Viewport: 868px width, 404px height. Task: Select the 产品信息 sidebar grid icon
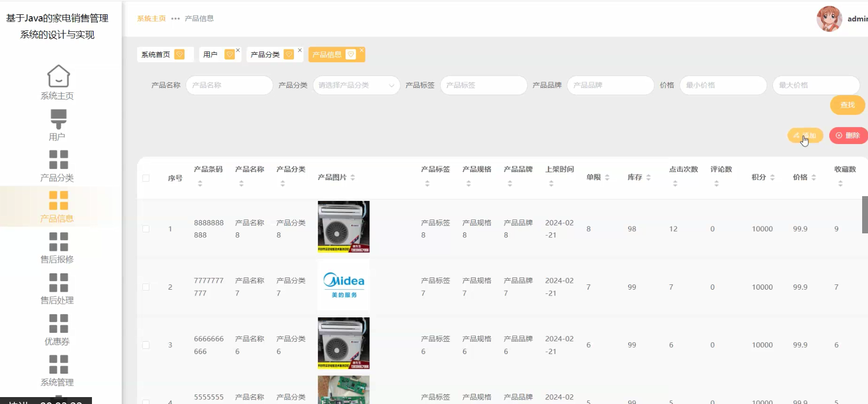[x=58, y=200]
